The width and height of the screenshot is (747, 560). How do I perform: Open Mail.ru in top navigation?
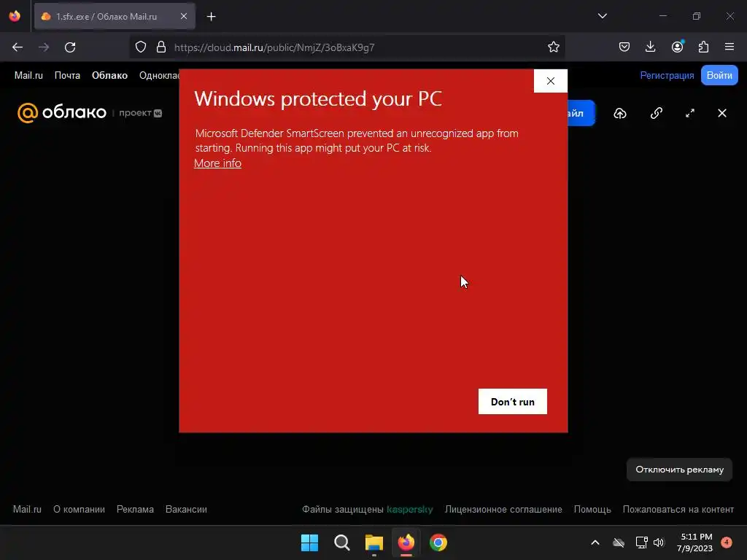tap(28, 75)
